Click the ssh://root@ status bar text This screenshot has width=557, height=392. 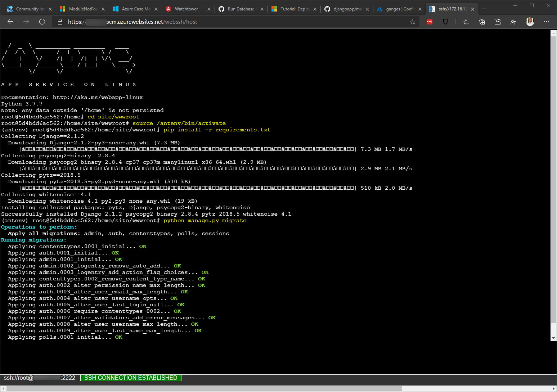tap(40, 378)
